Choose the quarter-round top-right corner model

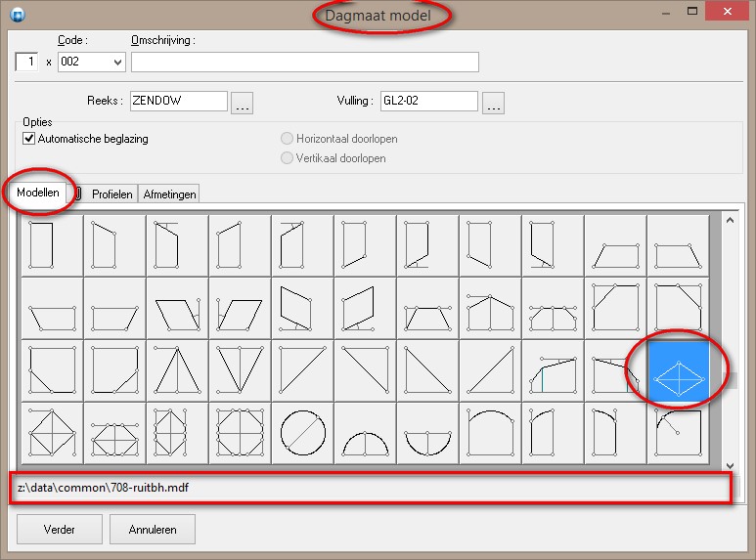pyautogui.click(x=616, y=433)
